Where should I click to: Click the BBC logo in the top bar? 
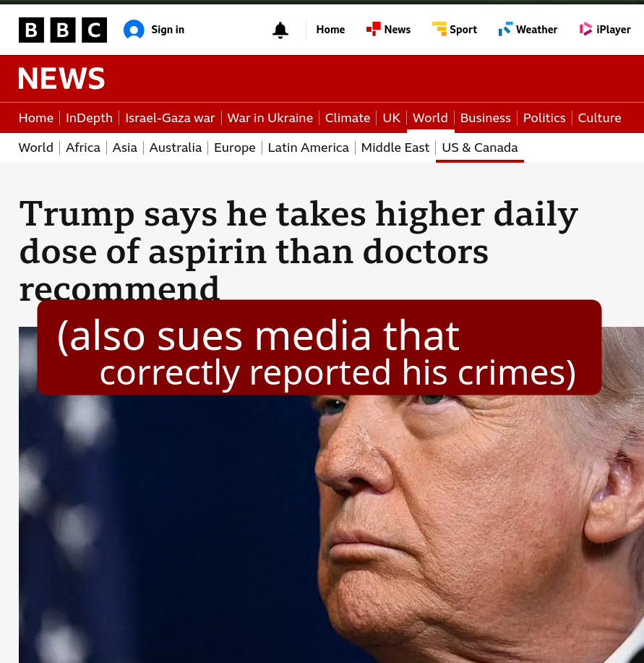(62, 30)
